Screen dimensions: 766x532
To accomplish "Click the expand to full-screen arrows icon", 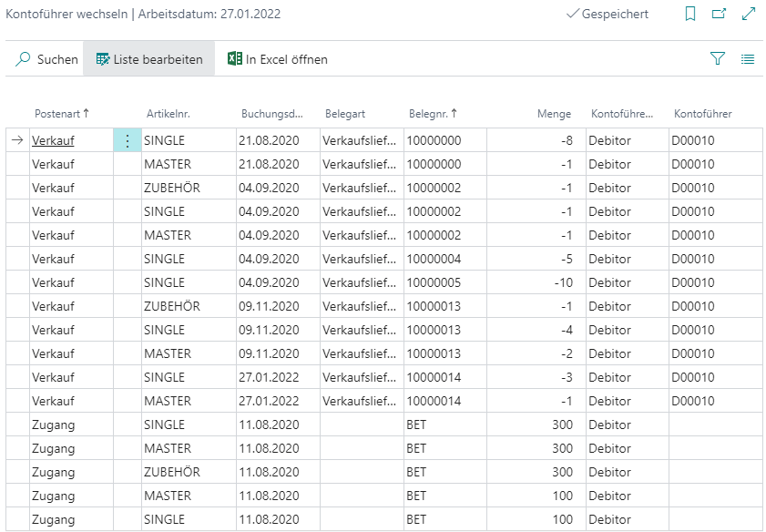I will pos(749,15).
